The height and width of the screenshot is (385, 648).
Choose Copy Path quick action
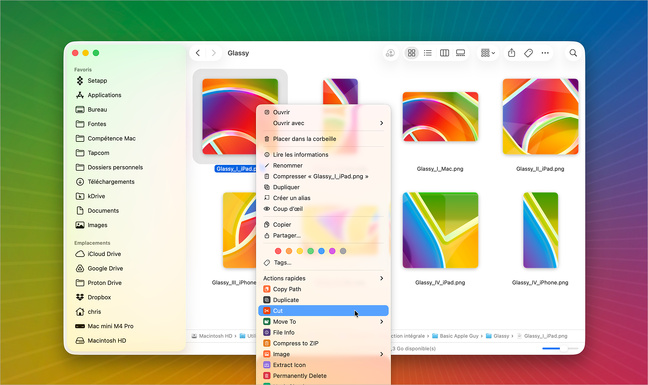(x=323, y=289)
